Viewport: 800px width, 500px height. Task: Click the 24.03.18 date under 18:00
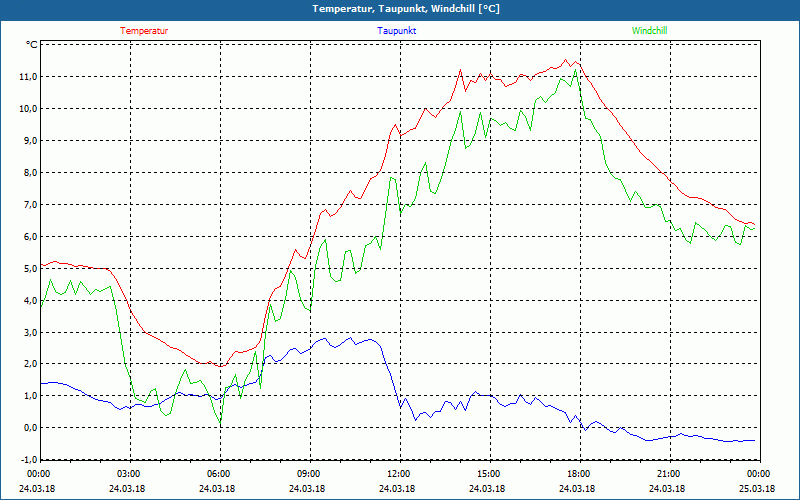(x=577, y=488)
